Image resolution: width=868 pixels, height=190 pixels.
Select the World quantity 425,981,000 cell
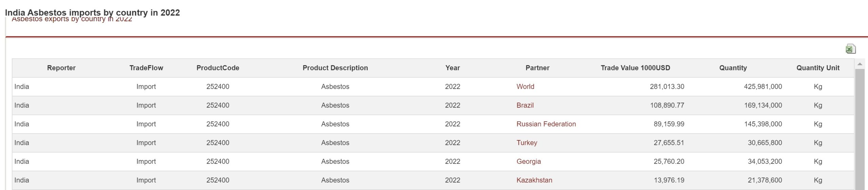tap(763, 87)
